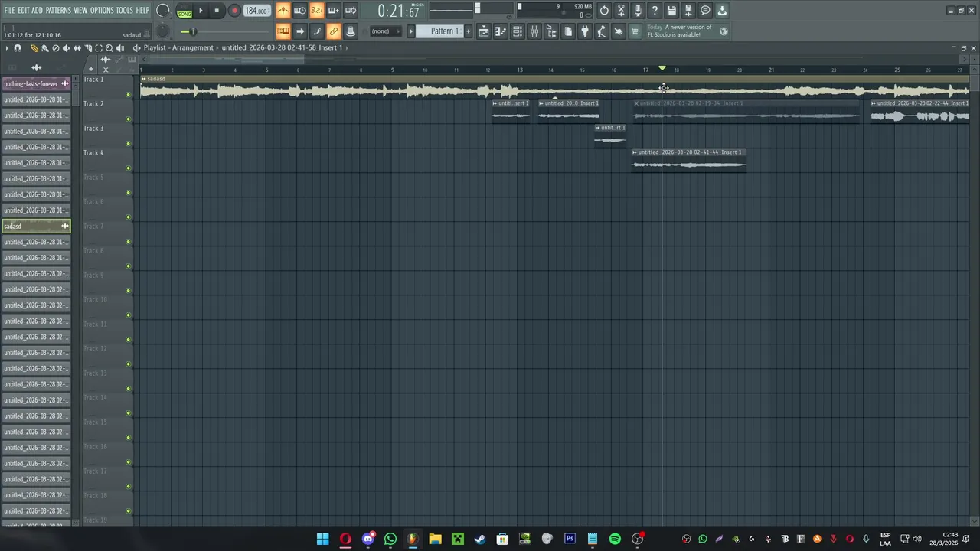This screenshot has width=980, height=551.
Task: Open the tempo tapper icon
Action: (x=601, y=31)
